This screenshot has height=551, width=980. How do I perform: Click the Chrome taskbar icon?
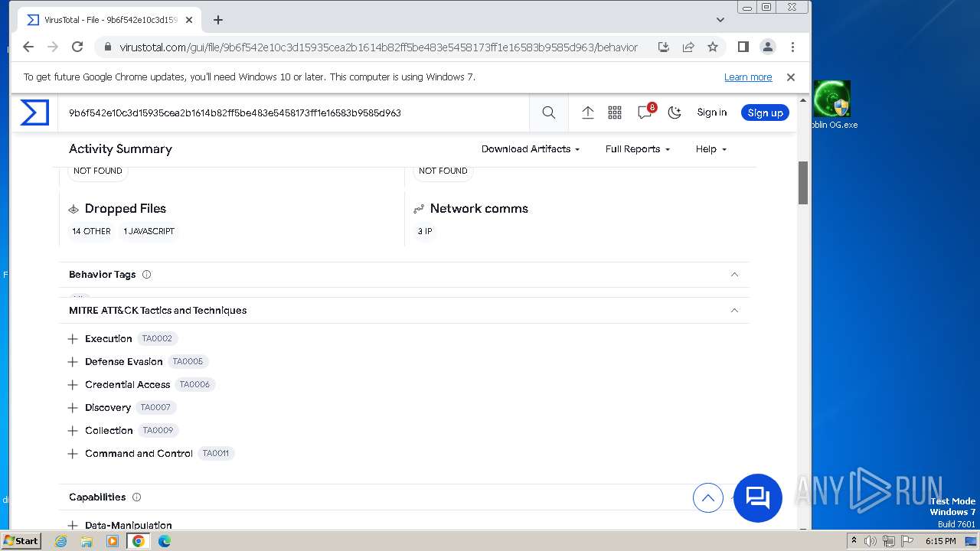pyautogui.click(x=139, y=541)
